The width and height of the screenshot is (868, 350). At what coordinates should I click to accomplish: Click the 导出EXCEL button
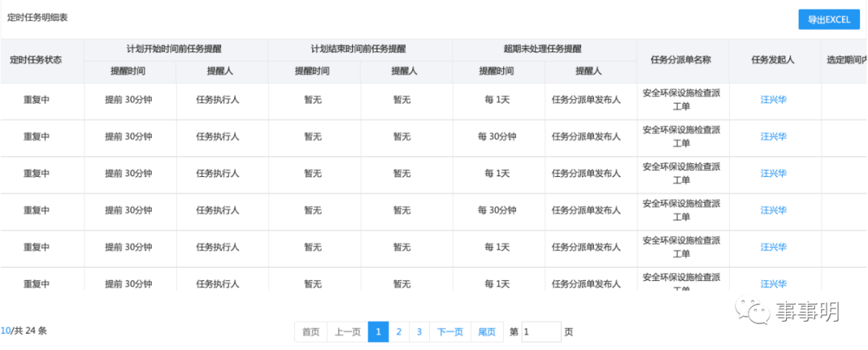[828, 19]
